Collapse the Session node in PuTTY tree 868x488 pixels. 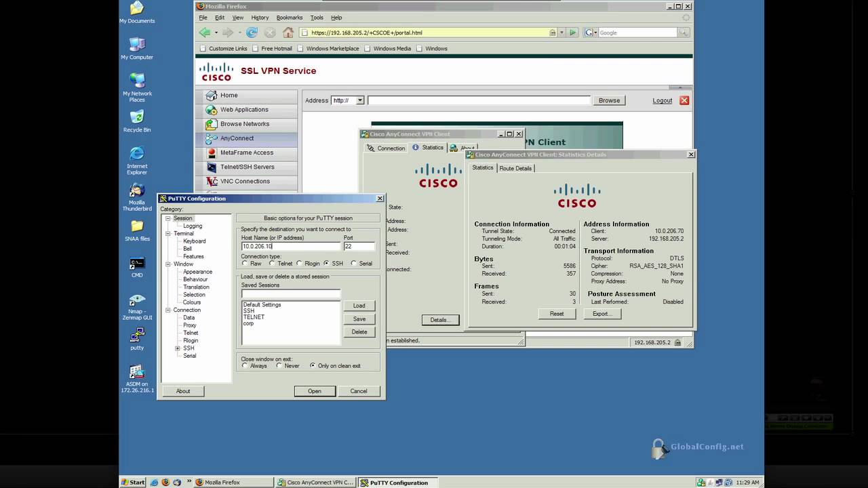coord(167,218)
